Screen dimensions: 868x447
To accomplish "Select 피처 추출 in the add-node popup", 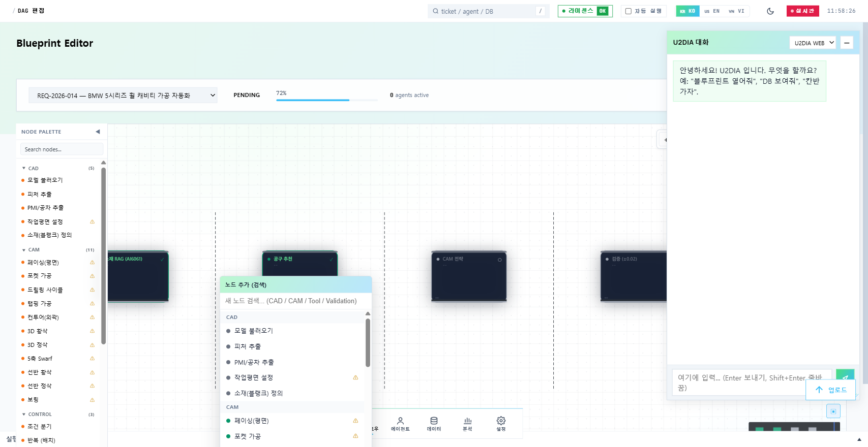I will [x=292, y=346].
